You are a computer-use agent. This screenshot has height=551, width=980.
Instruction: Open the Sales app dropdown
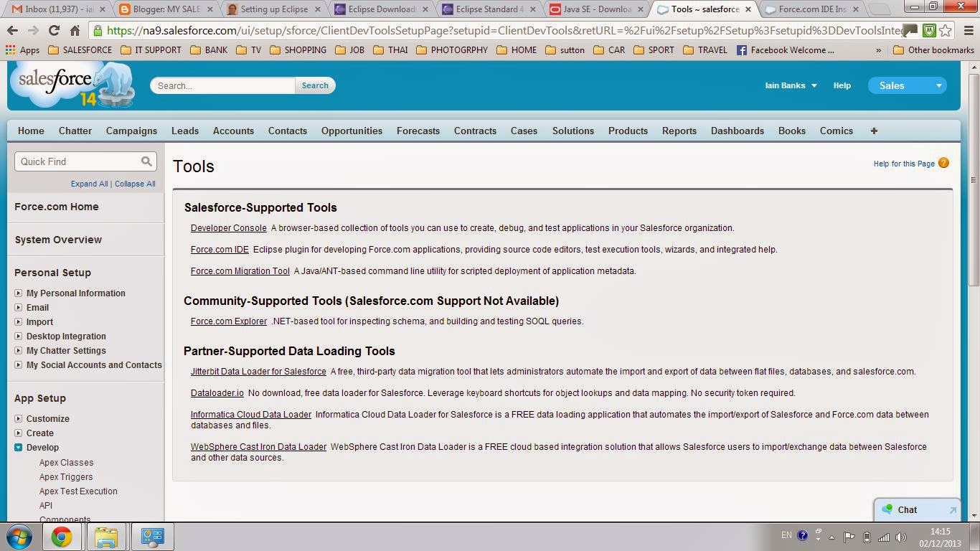[x=908, y=85]
